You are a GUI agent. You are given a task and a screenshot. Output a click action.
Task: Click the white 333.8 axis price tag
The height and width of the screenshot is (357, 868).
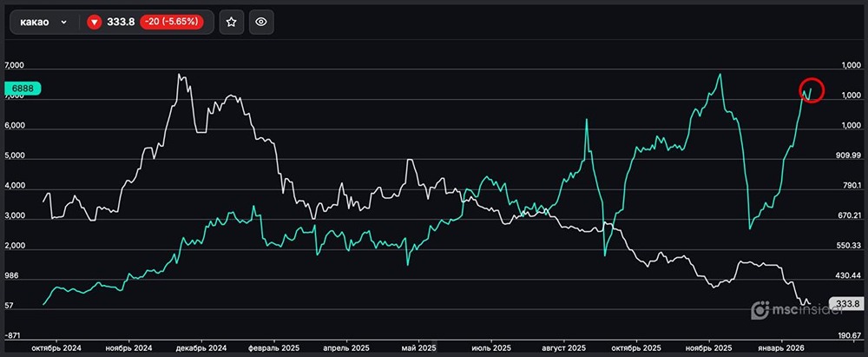[844, 304]
